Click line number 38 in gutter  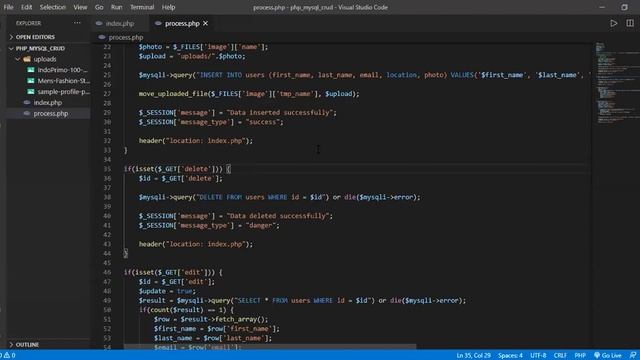(107, 197)
